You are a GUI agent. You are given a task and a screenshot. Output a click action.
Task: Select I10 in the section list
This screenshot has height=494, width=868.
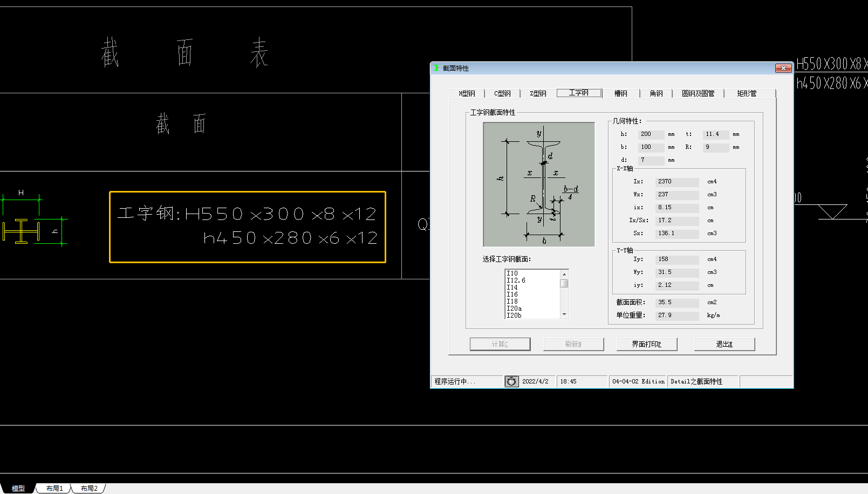(532, 273)
